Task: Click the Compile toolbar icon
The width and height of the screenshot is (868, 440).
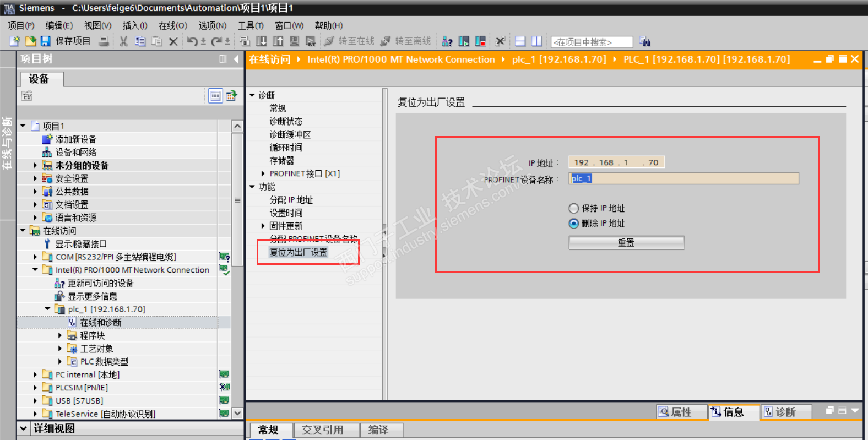Action: tap(245, 41)
